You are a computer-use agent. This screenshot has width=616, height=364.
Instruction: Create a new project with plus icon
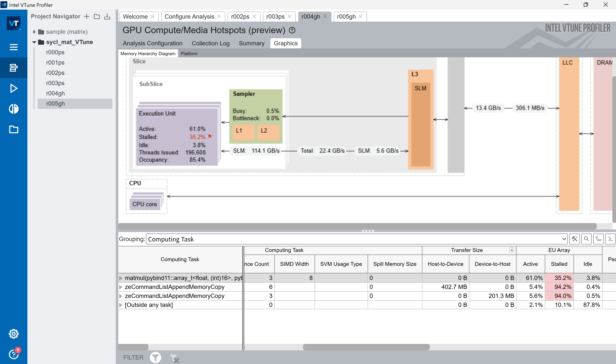click(87, 16)
